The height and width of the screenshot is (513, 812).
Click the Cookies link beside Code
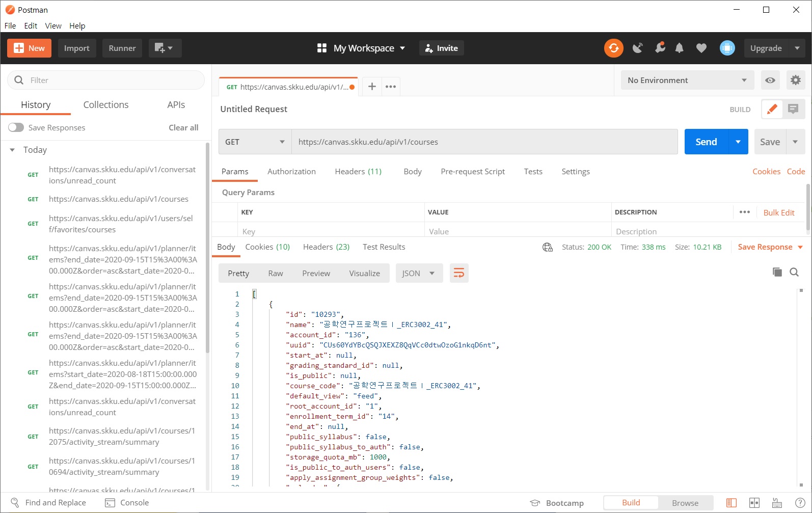pos(766,171)
